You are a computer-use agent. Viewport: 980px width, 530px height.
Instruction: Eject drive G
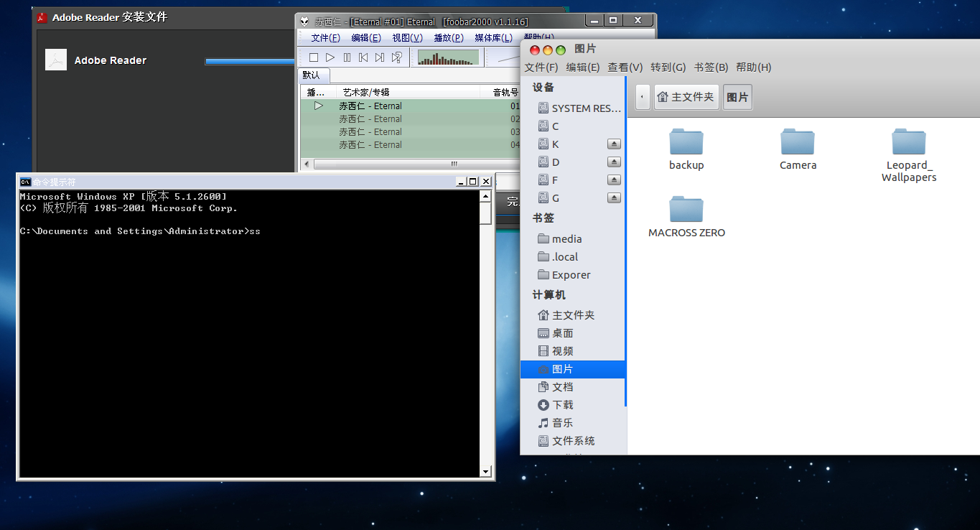click(x=614, y=198)
